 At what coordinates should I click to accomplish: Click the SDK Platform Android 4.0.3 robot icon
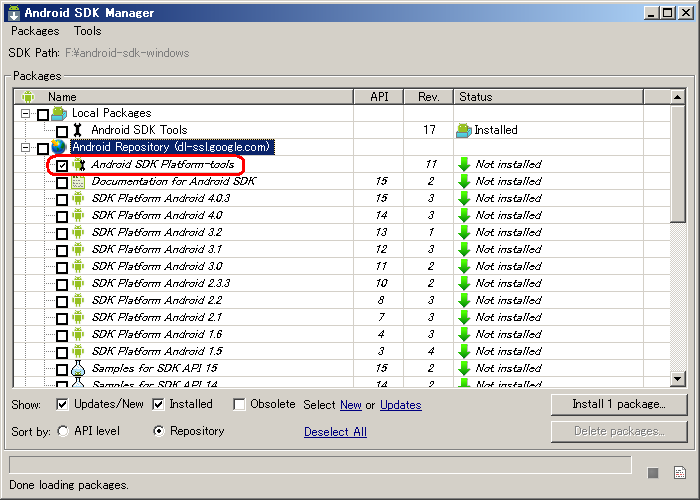[x=78, y=198]
